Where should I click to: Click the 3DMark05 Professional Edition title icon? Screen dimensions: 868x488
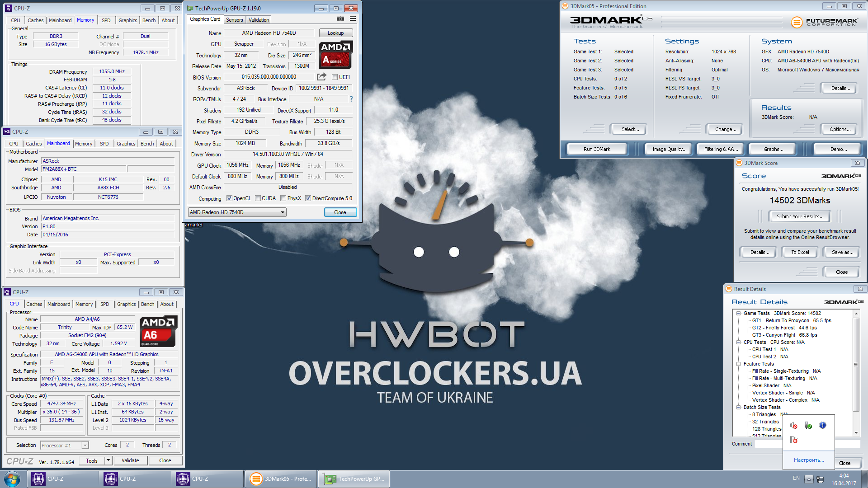(x=565, y=6)
